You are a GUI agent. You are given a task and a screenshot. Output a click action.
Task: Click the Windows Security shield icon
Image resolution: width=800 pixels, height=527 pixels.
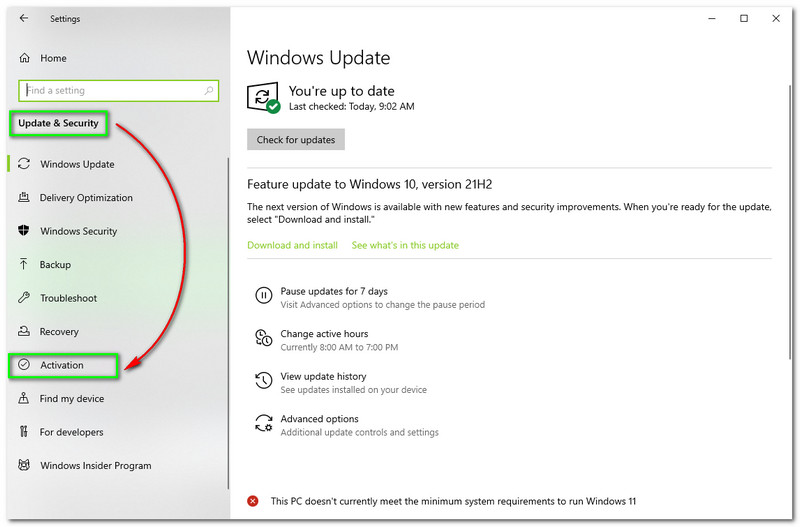[x=24, y=231]
